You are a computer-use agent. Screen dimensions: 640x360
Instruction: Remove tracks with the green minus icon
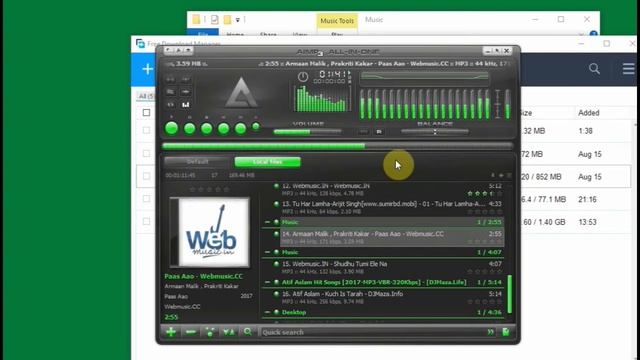pyautogui.click(x=191, y=332)
